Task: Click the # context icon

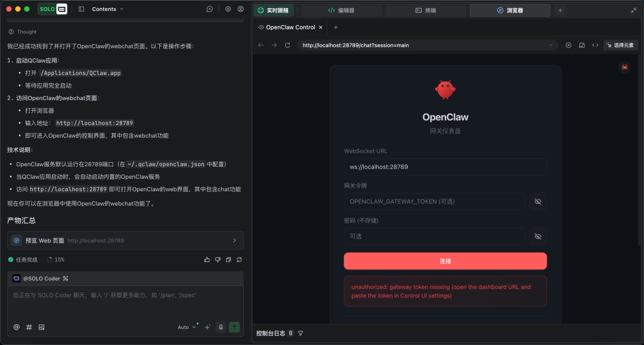Action: point(29,327)
